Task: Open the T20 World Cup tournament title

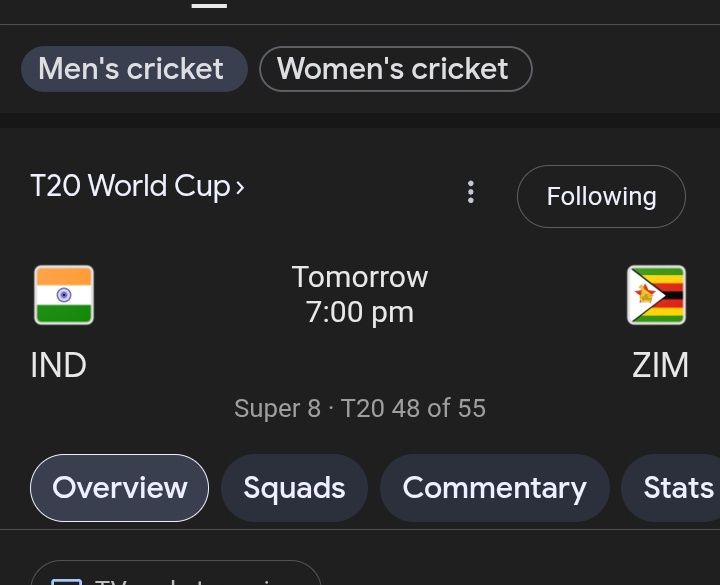Action: click(x=130, y=186)
